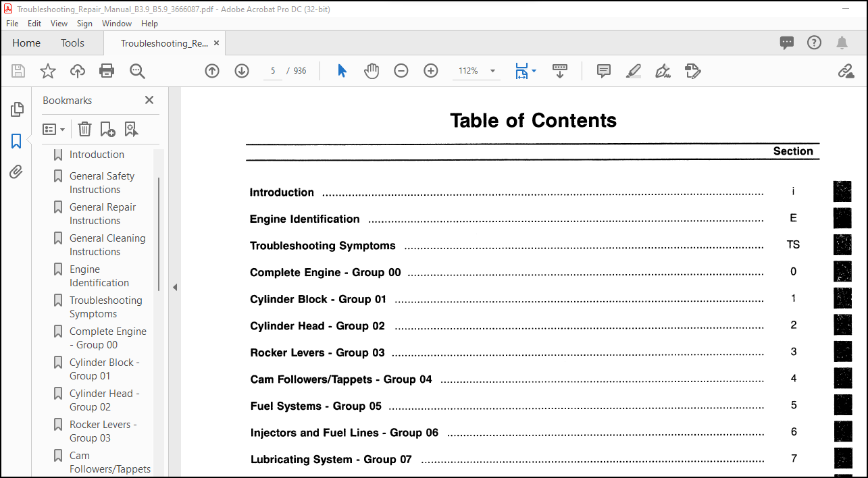
Task: Save the file with the floppy disk icon
Action: (x=18, y=71)
